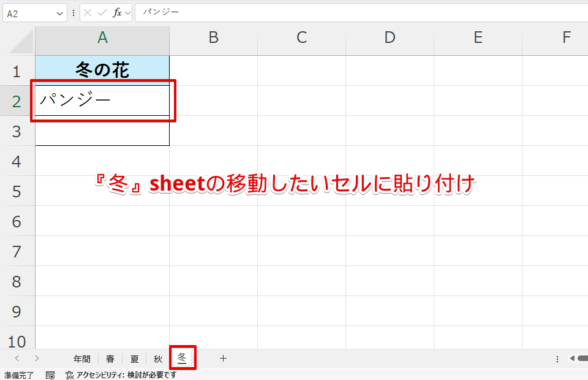
Task: Click the accessibility checker icon in status bar
Action: click(x=69, y=375)
